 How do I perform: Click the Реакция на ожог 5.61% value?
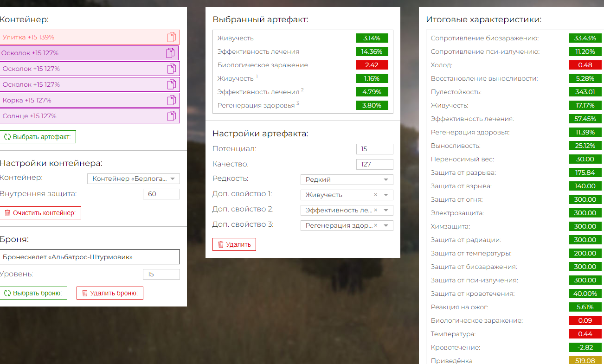coord(585,307)
